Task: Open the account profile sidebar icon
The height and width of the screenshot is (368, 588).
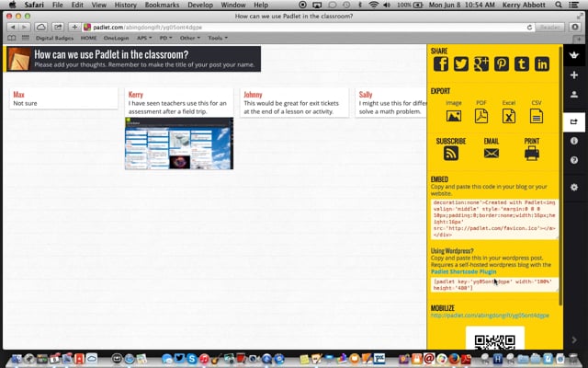Action: [x=574, y=94]
